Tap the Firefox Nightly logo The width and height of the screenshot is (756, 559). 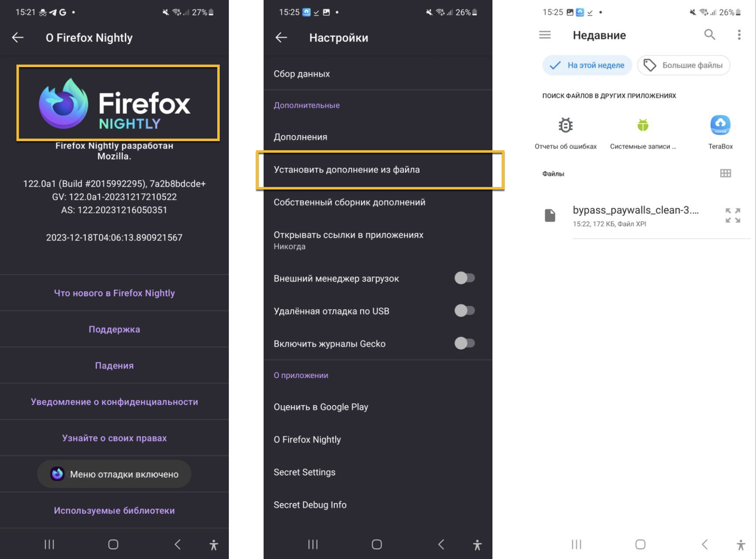coord(115,104)
